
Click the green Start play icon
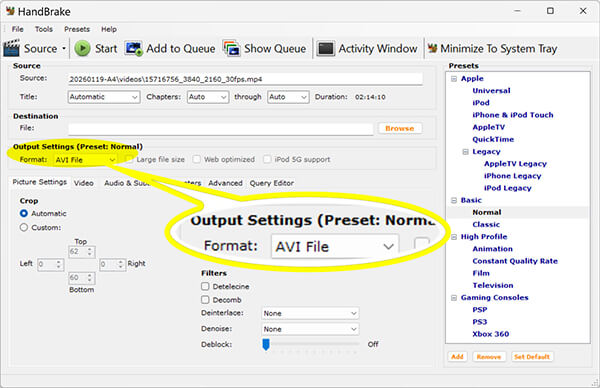coord(82,49)
